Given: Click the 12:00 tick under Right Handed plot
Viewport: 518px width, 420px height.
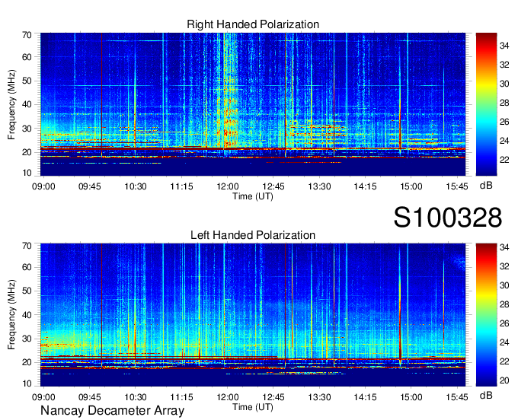Looking at the screenshot, I should point(228,186).
